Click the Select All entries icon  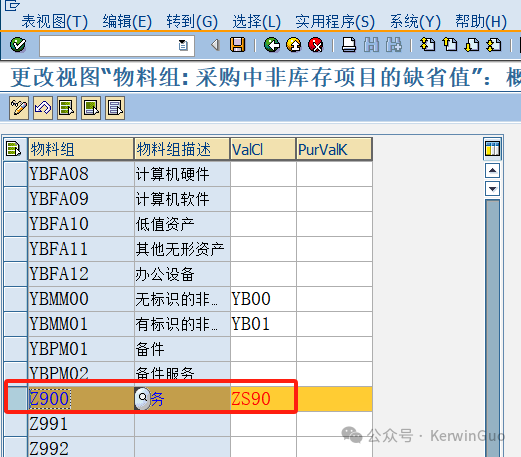67,108
